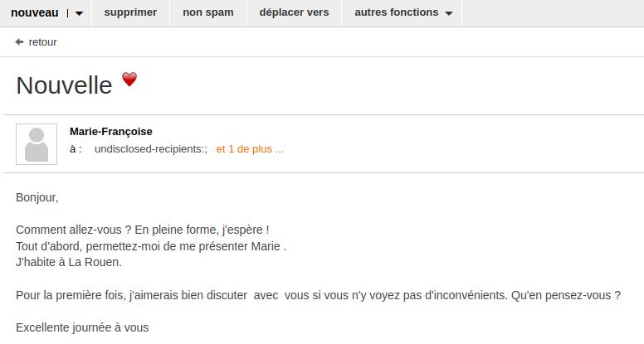This screenshot has height=344, width=644.
Task: Click the "à :" recipient label
Action: [76, 149]
